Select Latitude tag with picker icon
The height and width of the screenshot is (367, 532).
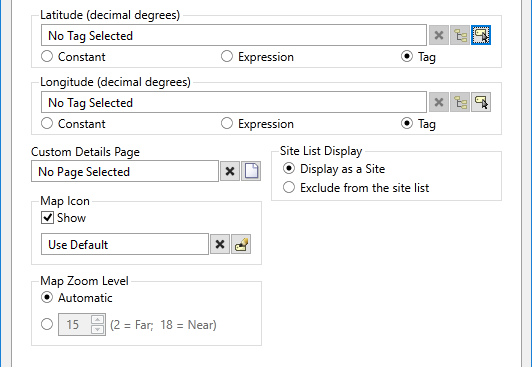click(x=481, y=35)
